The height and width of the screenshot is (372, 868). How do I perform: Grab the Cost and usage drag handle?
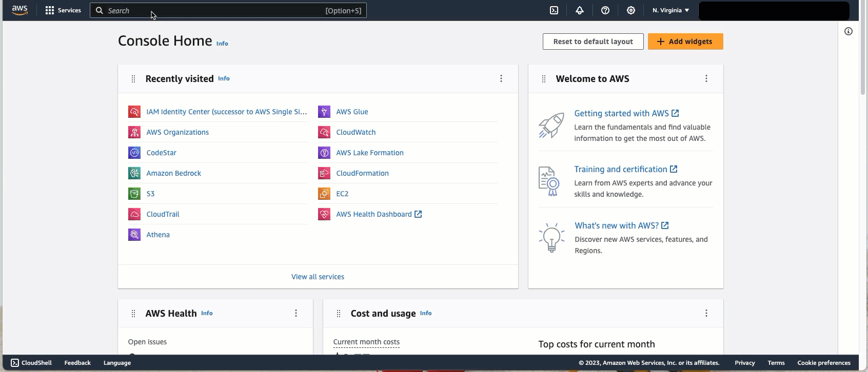[339, 314]
